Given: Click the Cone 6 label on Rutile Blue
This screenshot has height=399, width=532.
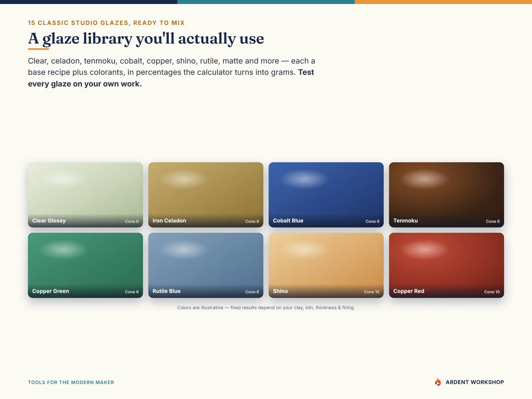Looking at the screenshot, I should point(252,292).
